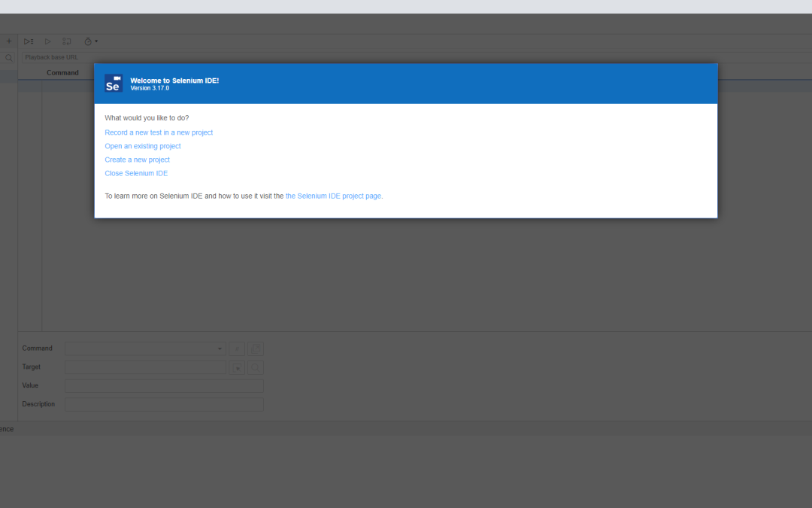Click the plus icon to add a test
This screenshot has height=508, width=812.
click(x=9, y=41)
